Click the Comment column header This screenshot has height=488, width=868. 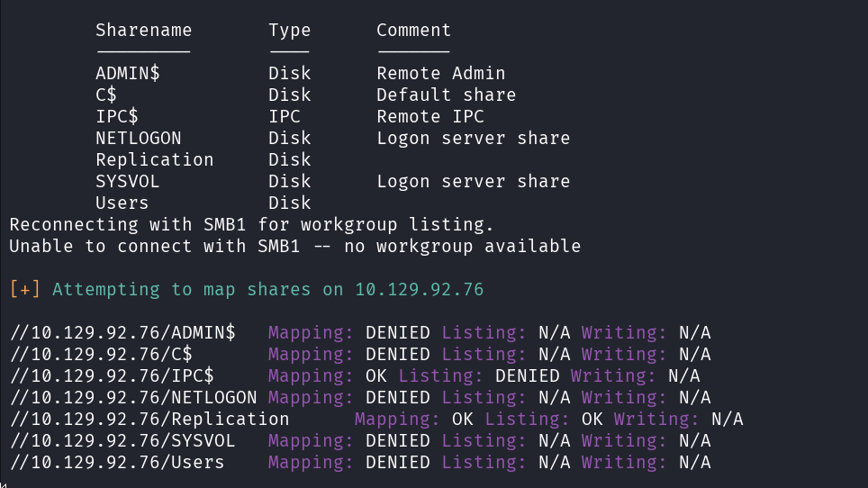tap(413, 30)
